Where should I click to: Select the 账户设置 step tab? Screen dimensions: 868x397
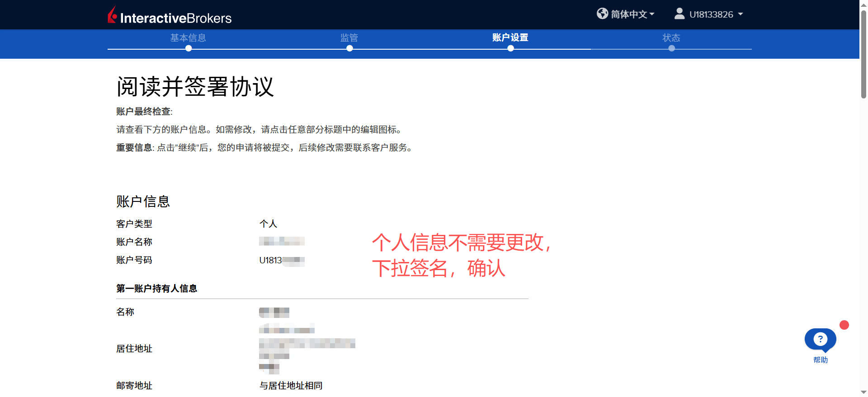510,38
